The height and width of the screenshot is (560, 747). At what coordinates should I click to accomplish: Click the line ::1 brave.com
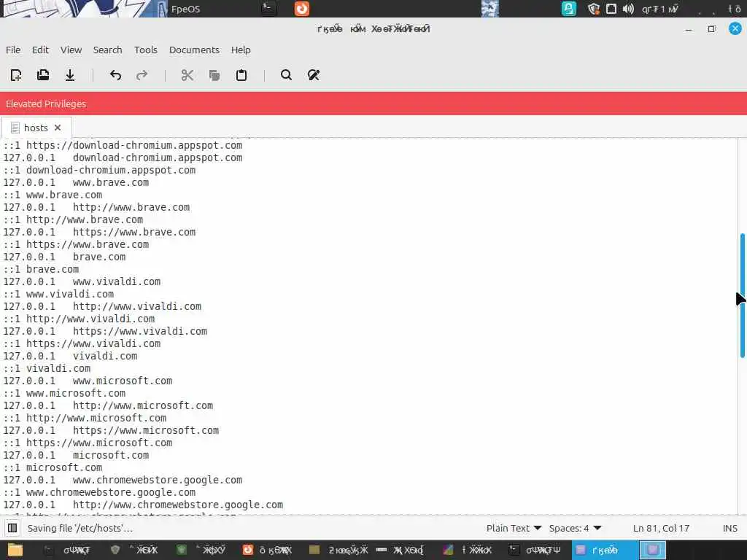(x=41, y=269)
